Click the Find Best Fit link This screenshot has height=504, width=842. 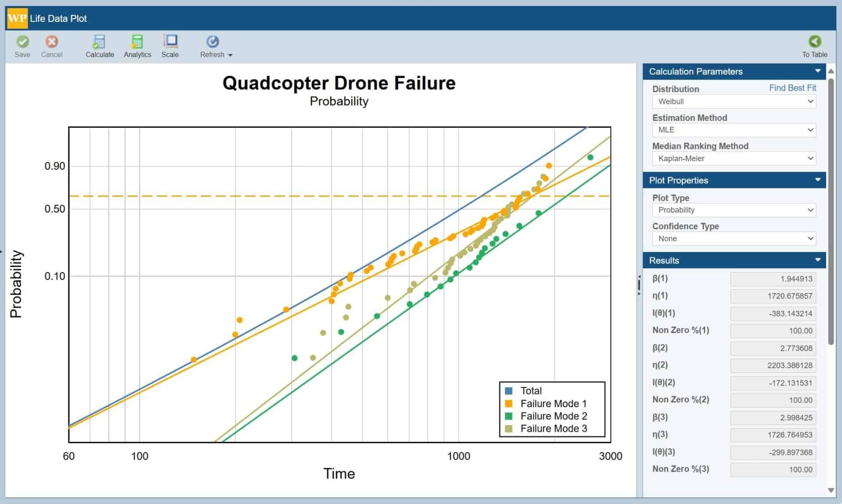point(792,88)
